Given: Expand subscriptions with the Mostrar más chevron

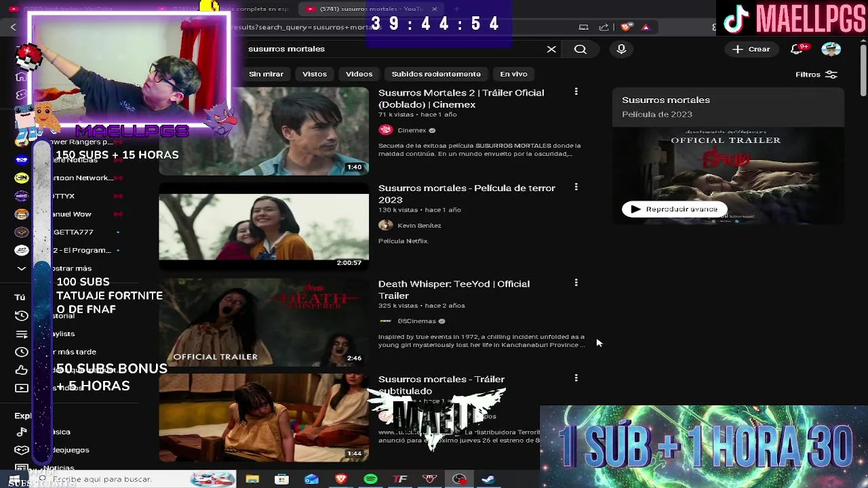Looking at the screenshot, I should [x=22, y=268].
